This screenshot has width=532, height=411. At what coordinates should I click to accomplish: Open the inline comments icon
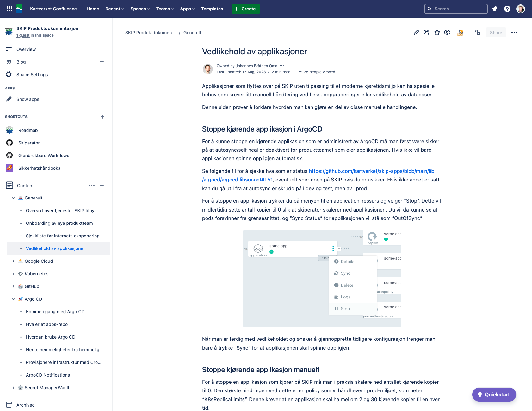426,32
